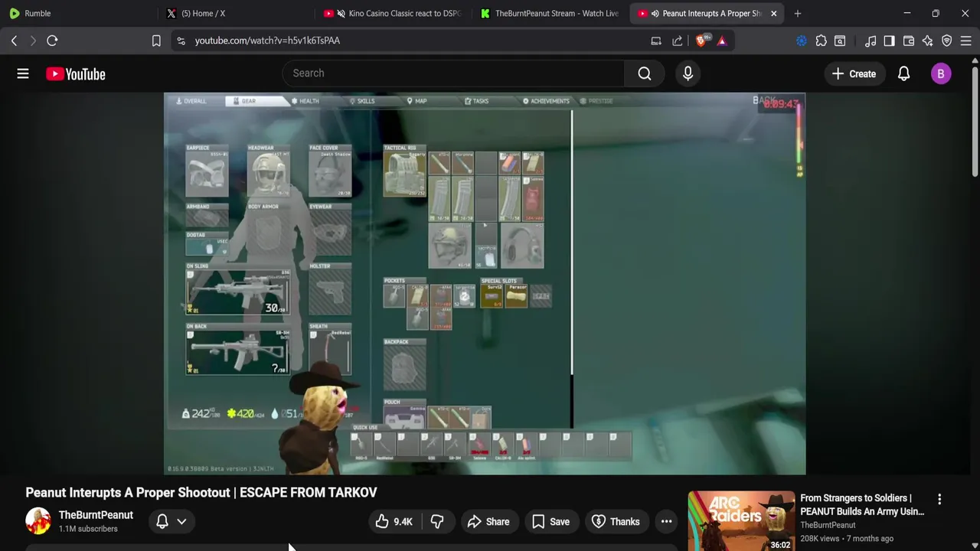Viewport: 980px width, 551px height.
Task: Click the browser address bar URL
Action: tap(267, 41)
